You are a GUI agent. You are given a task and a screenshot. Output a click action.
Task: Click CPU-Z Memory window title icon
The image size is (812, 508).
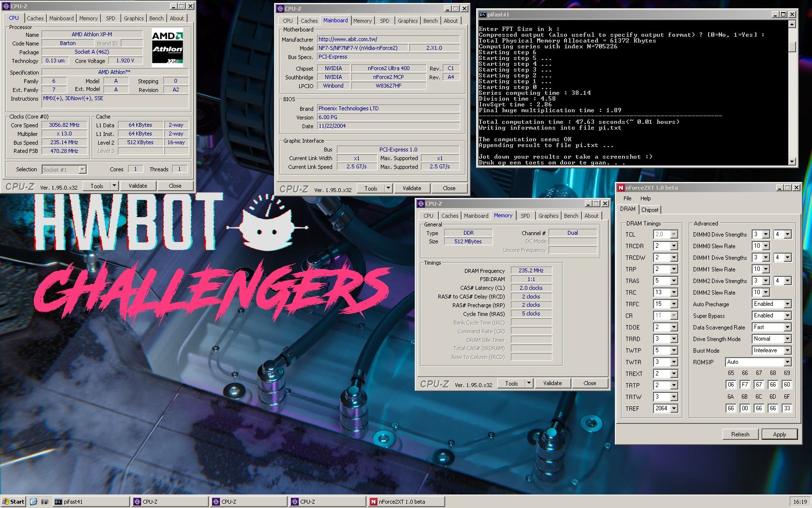420,204
